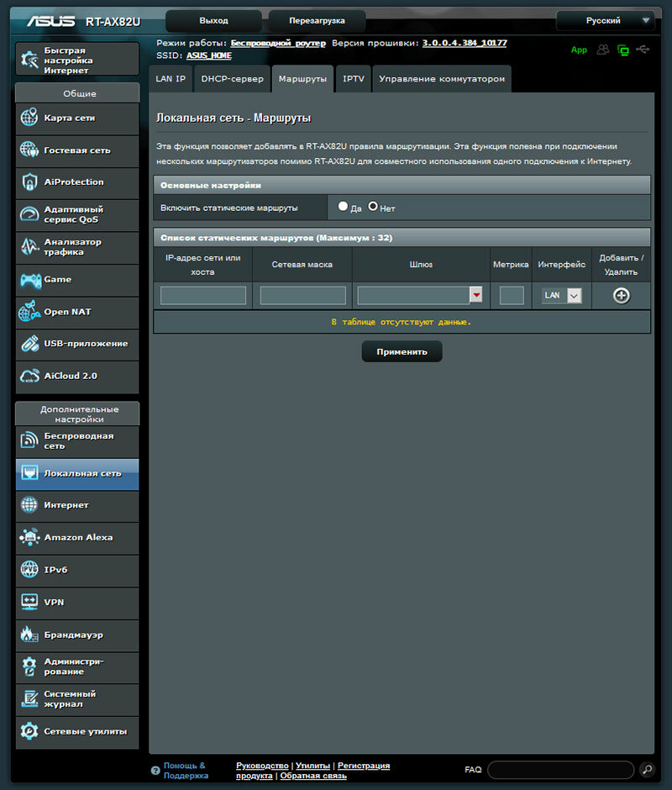
Task: Open the IPTV tab
Action: point(353,79)
